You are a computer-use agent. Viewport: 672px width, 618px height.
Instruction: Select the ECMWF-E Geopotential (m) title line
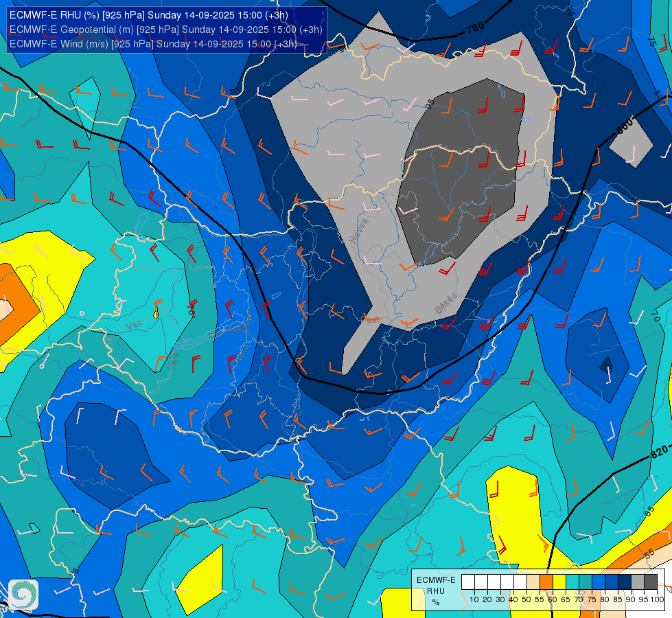click(x=166, y=30)
